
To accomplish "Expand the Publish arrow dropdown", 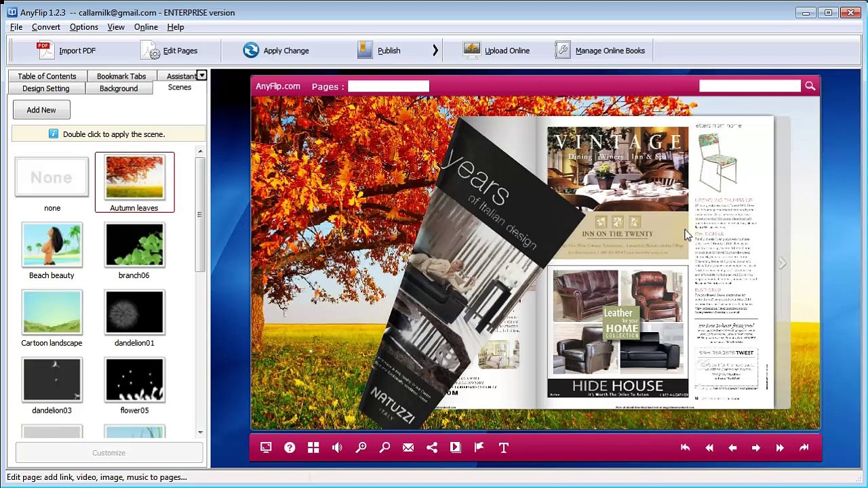I will pyautogui.click(x=435, y=51).
